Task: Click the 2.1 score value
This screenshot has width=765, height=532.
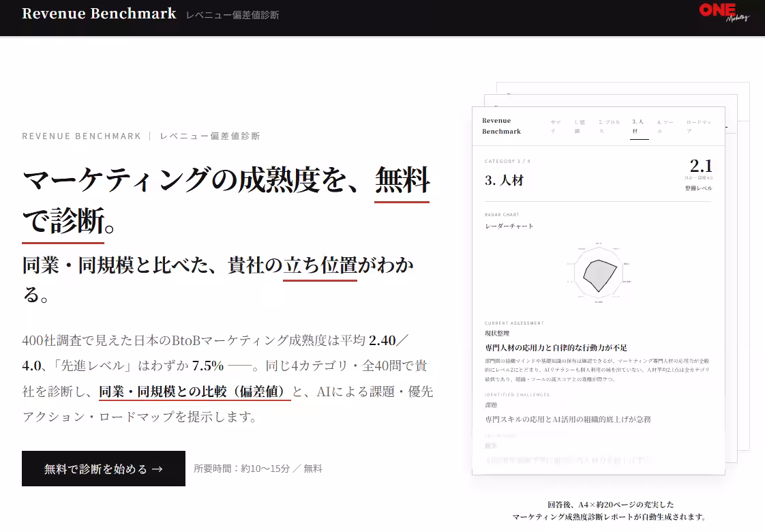Action: (x=701, y=166)
